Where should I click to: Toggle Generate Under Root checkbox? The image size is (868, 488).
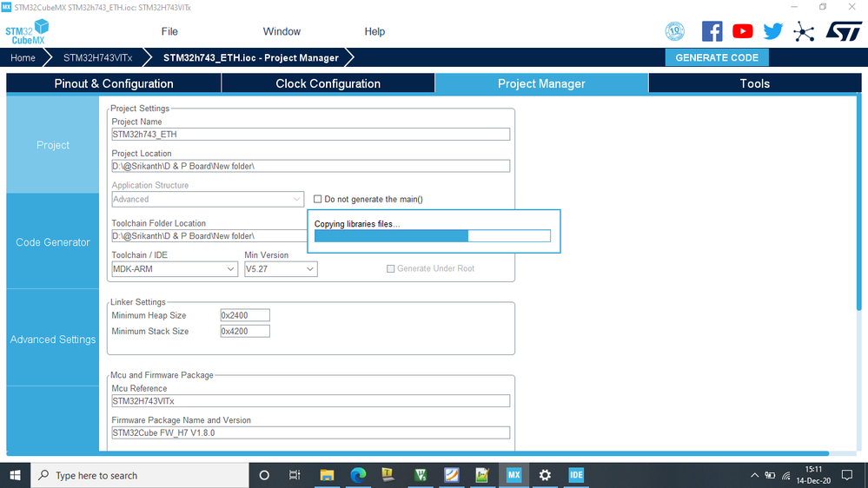coord(390,269)
